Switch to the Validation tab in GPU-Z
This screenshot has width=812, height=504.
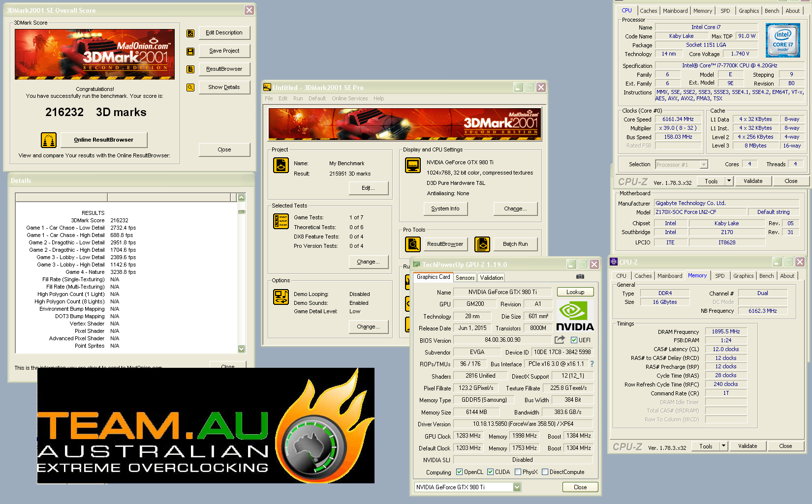tap(492, 278)
